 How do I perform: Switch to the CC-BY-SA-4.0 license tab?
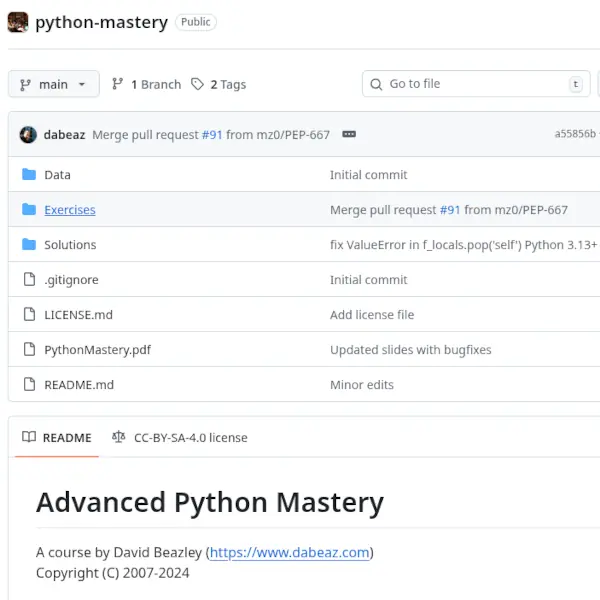180,437
